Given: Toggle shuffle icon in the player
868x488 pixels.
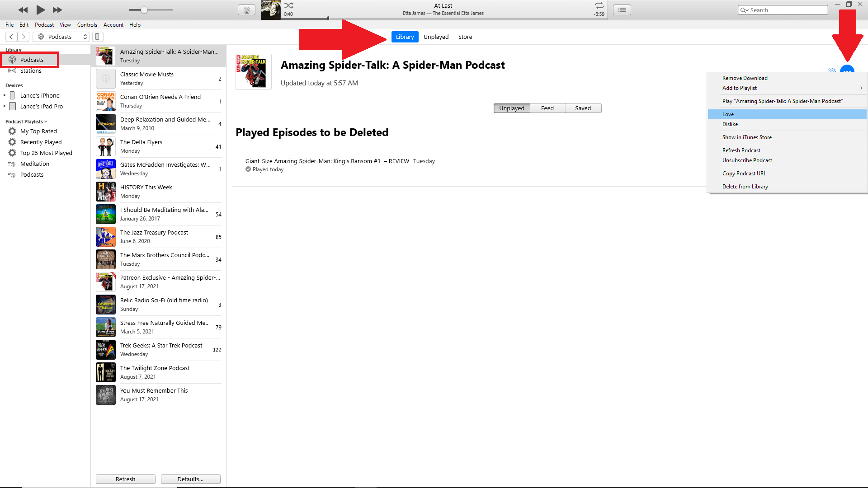Looking at the screenshot, I should (x=289, y=5).
